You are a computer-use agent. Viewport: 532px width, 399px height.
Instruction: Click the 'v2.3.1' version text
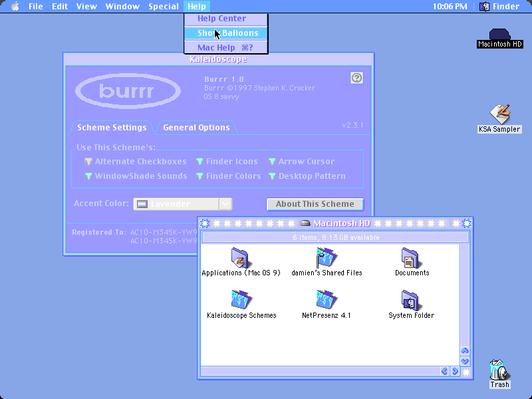tap(352, 125)
